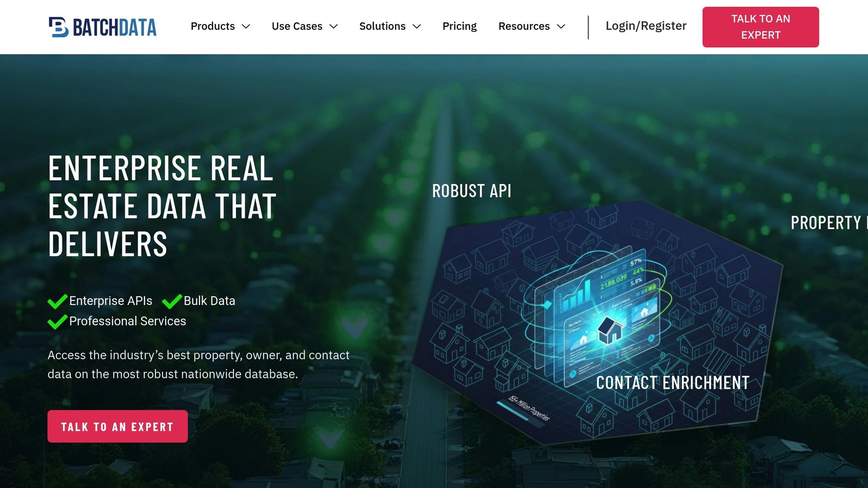Click the BatchData B logo icon
The width and height of the screenshot is (868, 488).
(x=58, y=27)
